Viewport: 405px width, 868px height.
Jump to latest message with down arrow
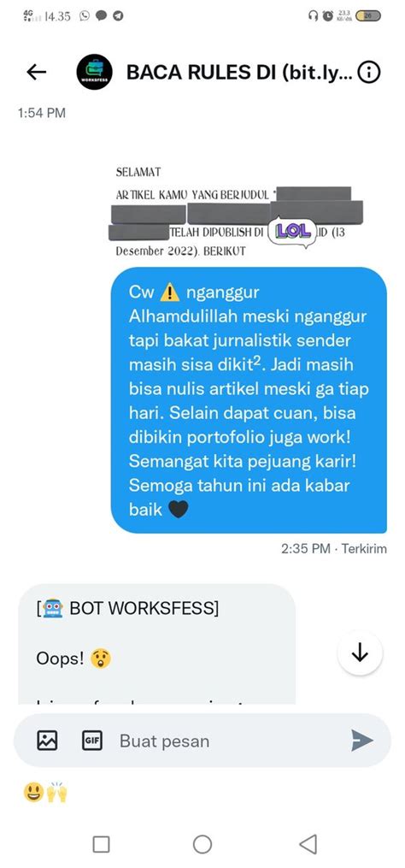(360, 653)
